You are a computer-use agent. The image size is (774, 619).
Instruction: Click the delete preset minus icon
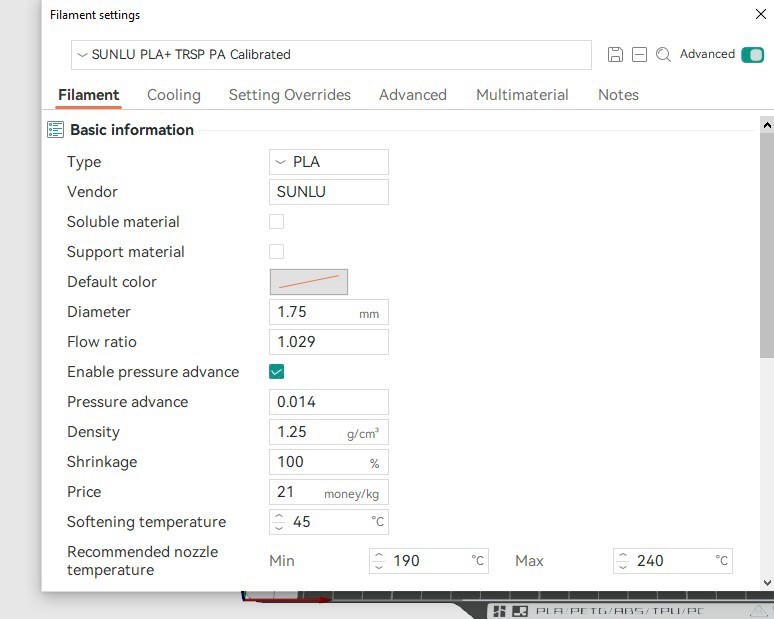click(x=639, y=55)
